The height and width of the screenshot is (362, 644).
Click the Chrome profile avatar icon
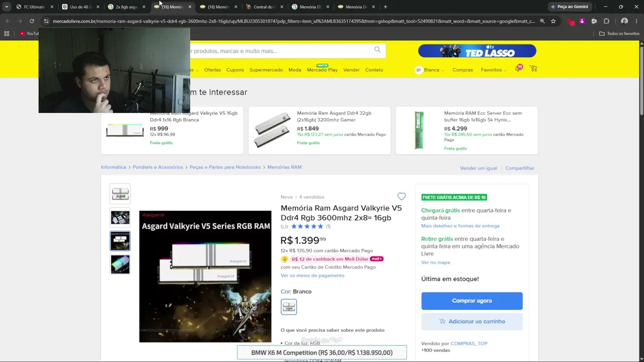coord(624,21)
